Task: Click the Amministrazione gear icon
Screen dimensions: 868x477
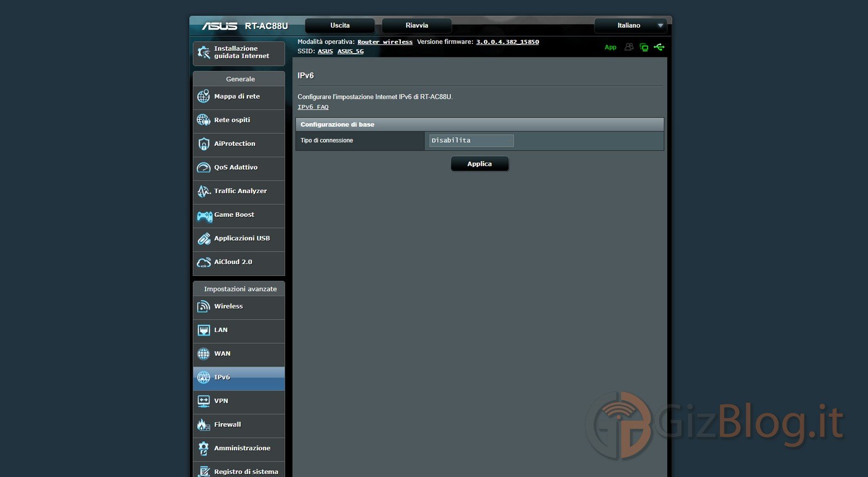Action: coord(203,448)
